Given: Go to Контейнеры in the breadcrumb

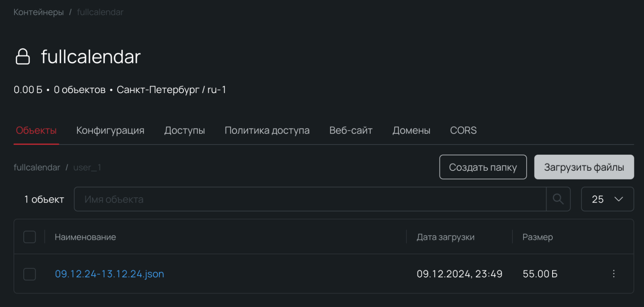Looking at the screenshot, I should (x=39, y=12).
